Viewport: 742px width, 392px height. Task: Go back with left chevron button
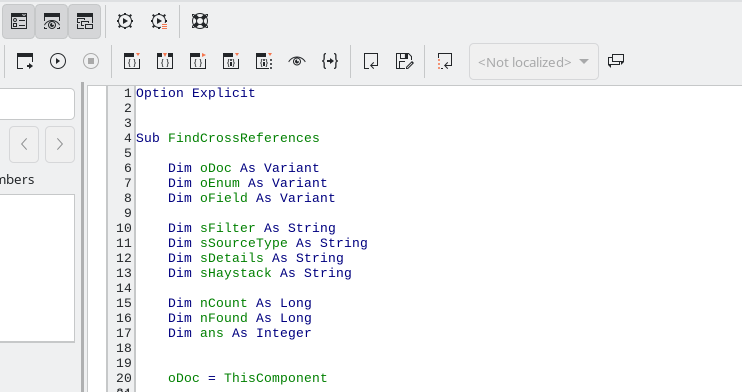coord(24,144)
